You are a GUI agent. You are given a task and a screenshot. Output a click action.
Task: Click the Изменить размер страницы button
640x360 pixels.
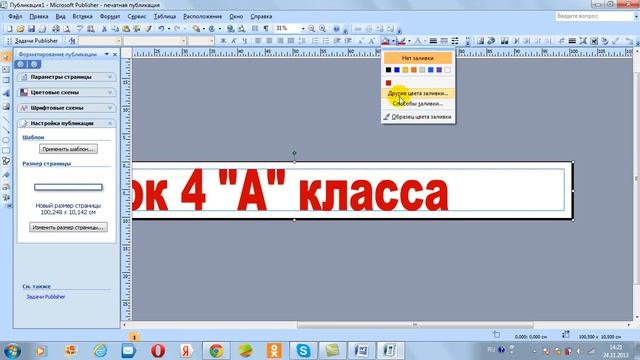pyautogui.click(x=68, y=227)
